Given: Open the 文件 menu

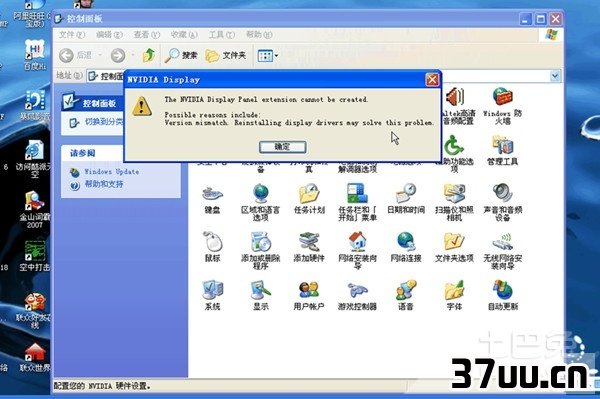Looking at the screenshot, I should 72,35.
